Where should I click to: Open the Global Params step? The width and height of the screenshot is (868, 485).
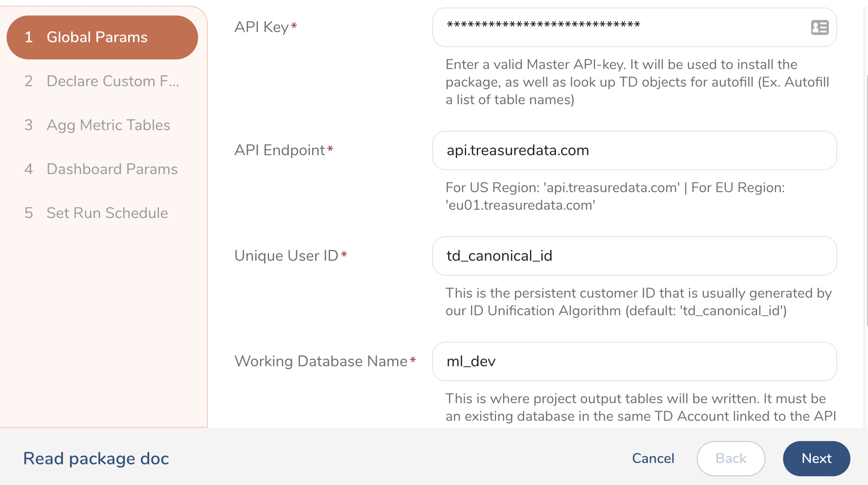102,37
